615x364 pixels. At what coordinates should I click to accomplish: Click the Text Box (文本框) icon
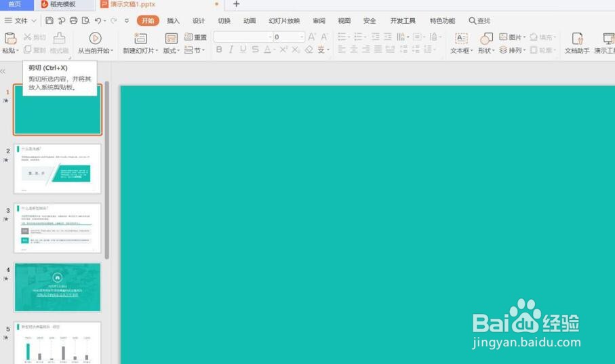point(461,39)
